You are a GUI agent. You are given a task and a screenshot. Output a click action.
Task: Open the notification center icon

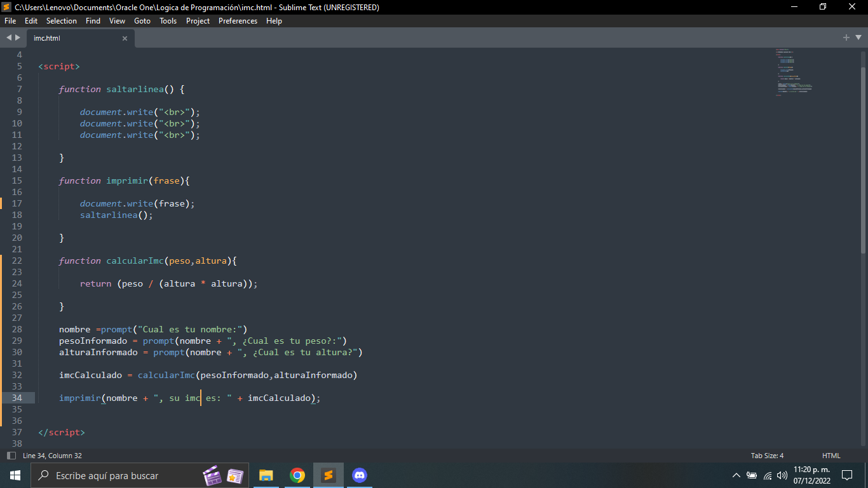(x=847, y=475)
